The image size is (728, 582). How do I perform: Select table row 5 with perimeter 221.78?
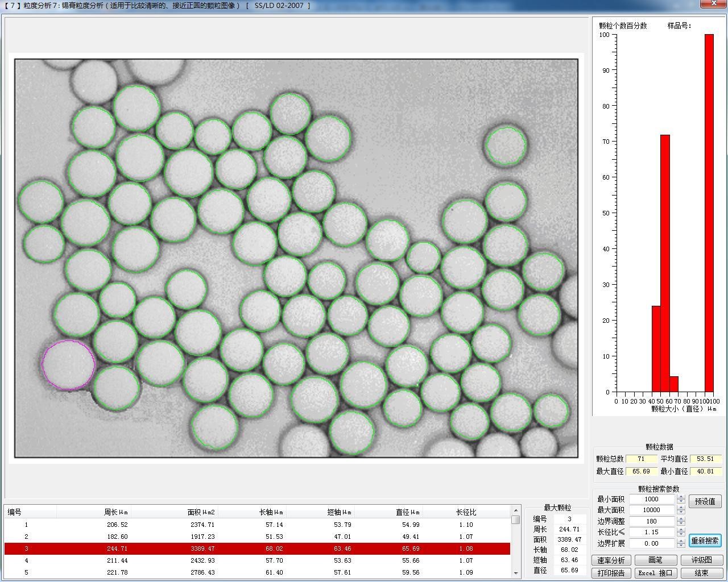pos(257,572)
